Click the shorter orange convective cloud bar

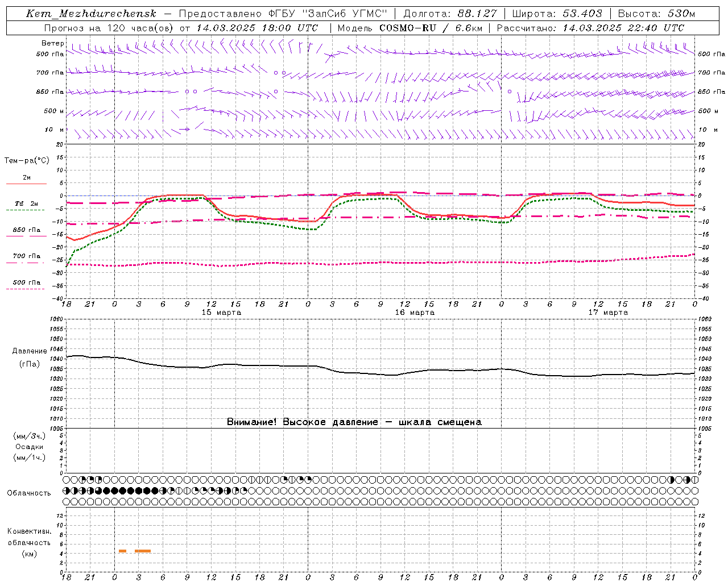(122, 551)
